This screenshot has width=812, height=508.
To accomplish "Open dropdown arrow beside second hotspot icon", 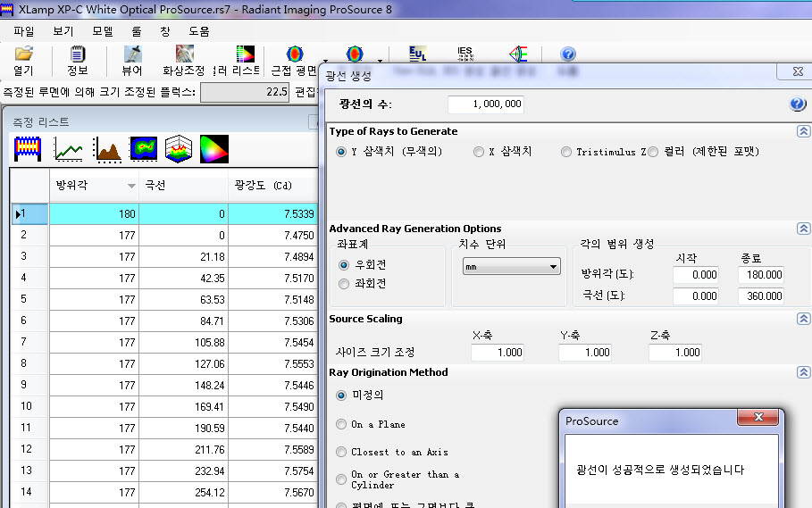I will click(x=381, y=61).
